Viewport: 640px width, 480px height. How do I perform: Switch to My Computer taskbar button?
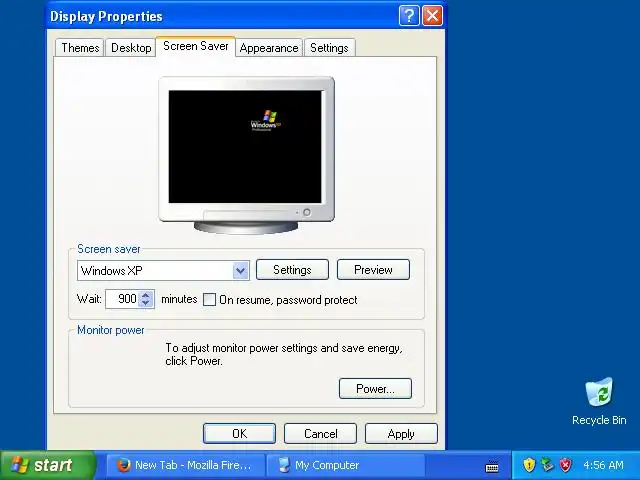[x=345, y=465]
